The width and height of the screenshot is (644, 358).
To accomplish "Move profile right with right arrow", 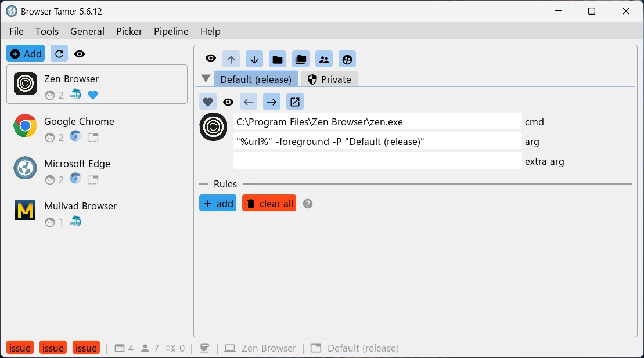I will (x=272, y=102).
